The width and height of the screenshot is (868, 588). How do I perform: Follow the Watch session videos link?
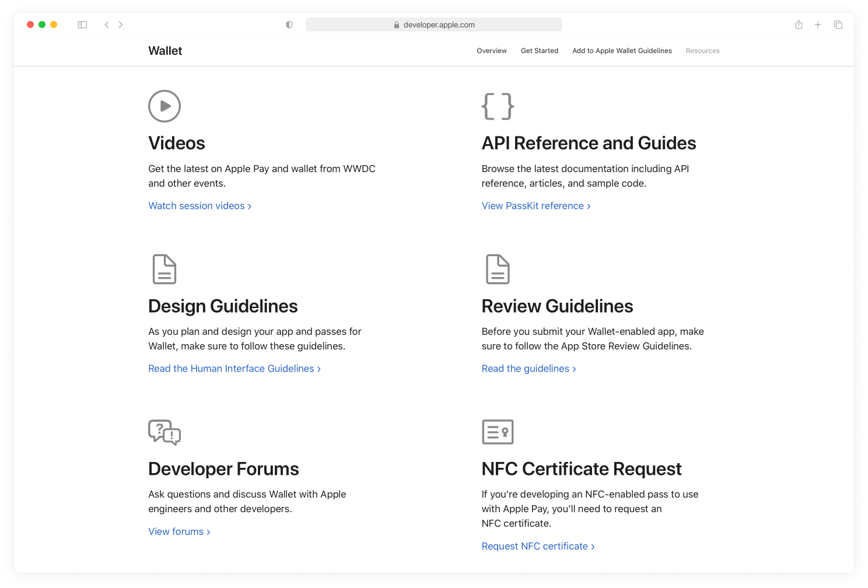point(200,206)
